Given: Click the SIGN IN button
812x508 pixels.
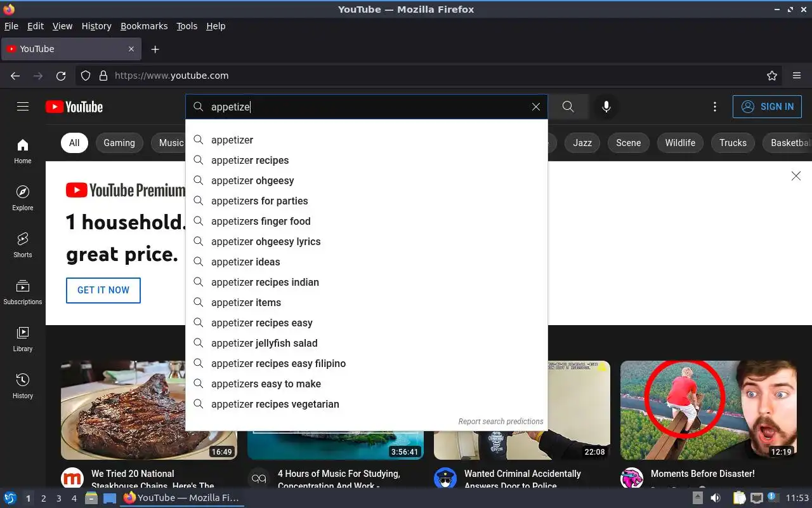Looking at the screenshot, I should click(x=767, y=107).
